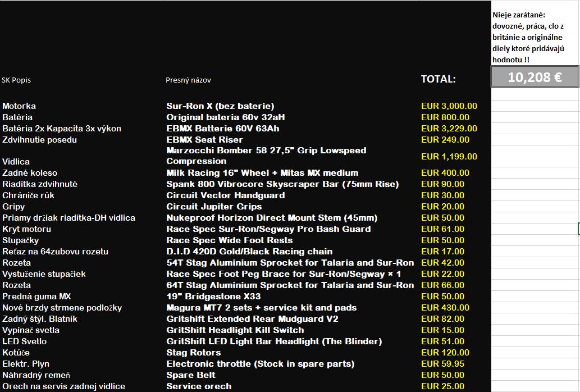The height and width of the screenshot is (392, 580).
Task: Click the price EUR 400.00
Action: tap(445, 173)
